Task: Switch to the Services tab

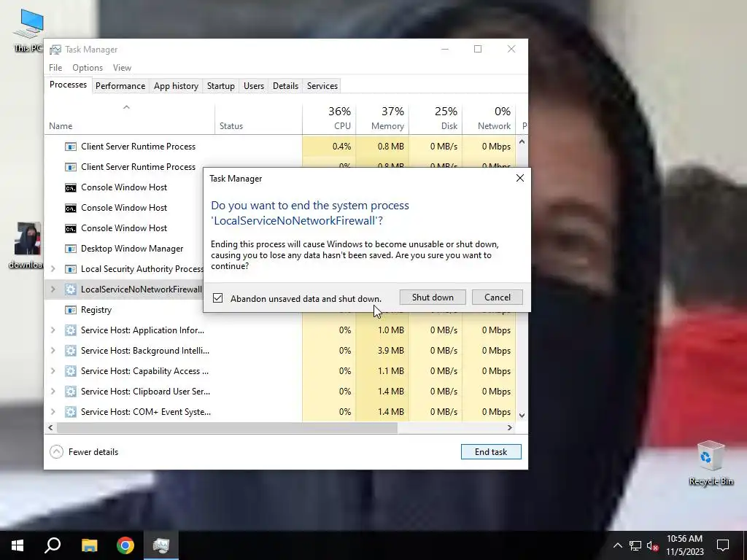Action: [x=322, y=86]
